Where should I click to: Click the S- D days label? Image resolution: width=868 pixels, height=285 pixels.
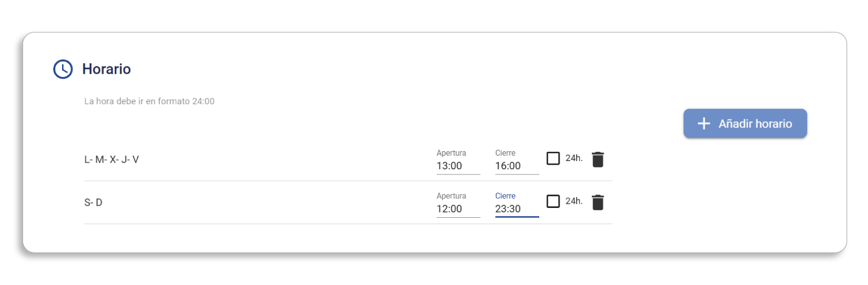[x=93, y=202]
